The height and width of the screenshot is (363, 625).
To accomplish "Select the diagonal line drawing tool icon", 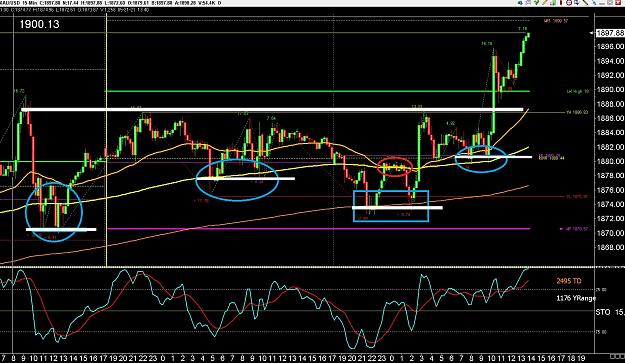I will (586, 3).
